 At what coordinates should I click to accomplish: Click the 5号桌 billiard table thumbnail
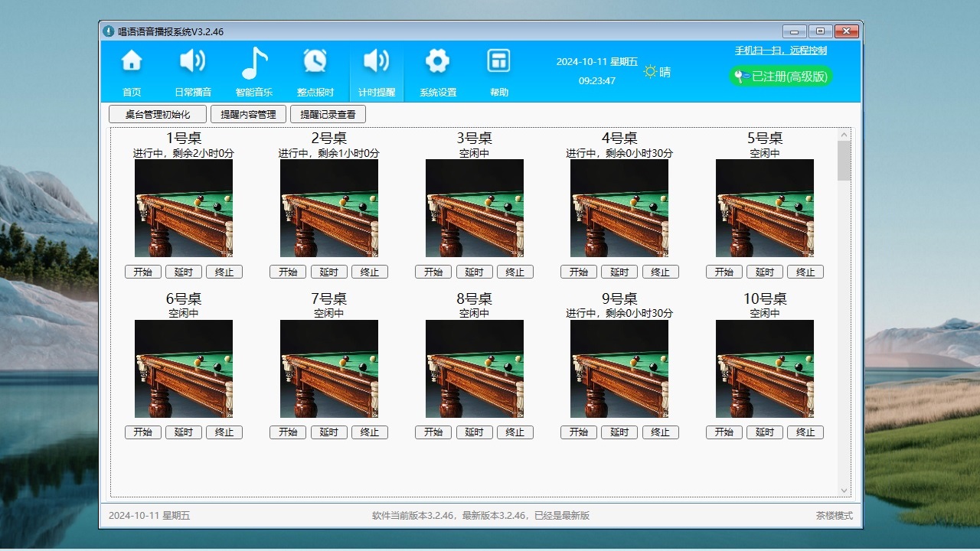pyautogui.click(x=764, y=207)
